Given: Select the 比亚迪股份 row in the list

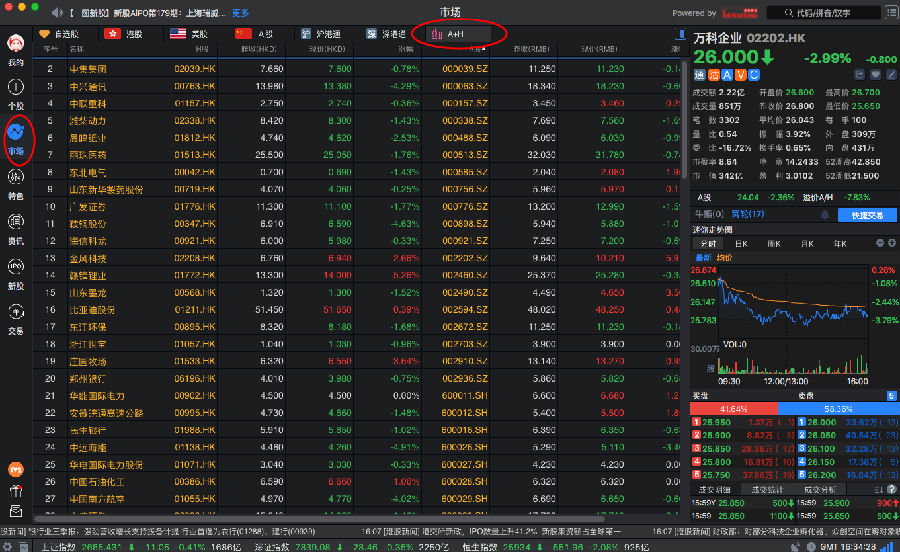Looking at the screenshot, I should pos(358,310).
